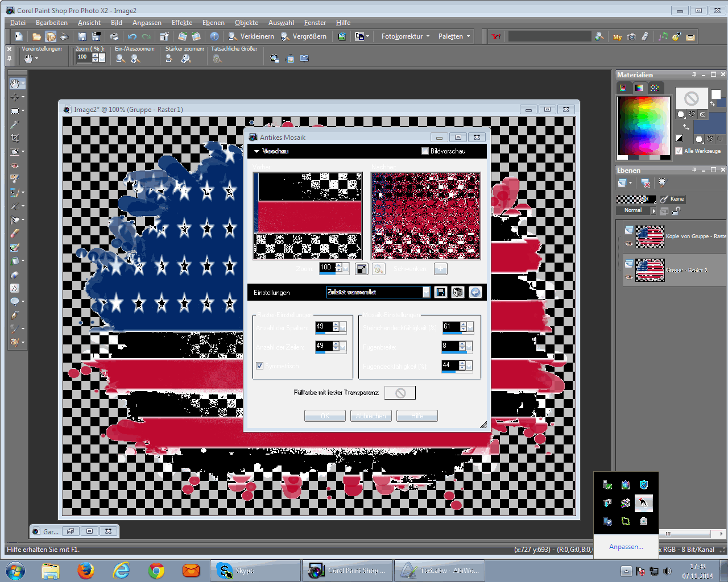Screen dimensions: 728x582
Task: Open the Bearbeiten menu
Action: coord(52,23)
